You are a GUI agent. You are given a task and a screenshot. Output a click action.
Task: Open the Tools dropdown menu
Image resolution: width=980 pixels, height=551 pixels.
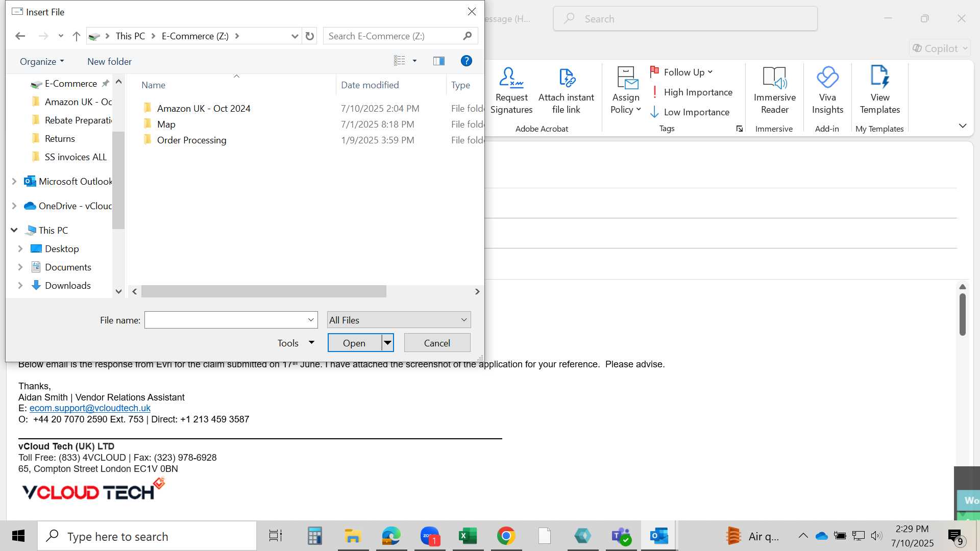pos(295,343)
